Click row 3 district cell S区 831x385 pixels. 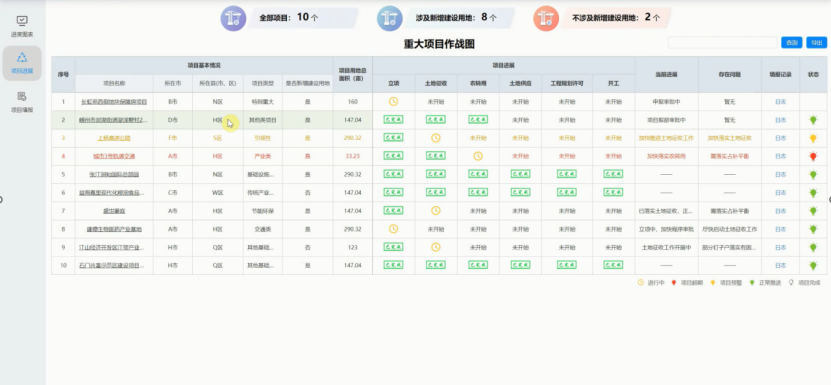[217, 138]
